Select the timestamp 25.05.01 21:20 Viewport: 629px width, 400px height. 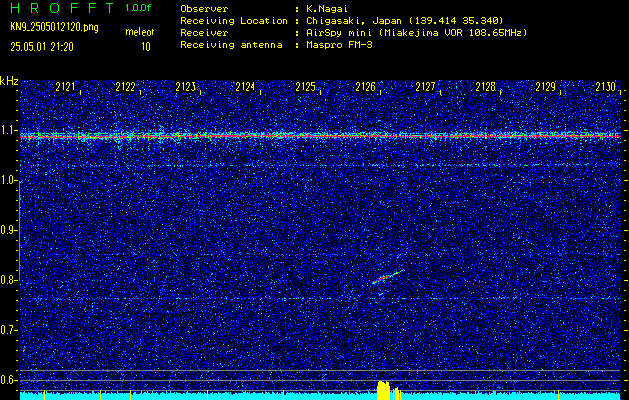point(42,47)
